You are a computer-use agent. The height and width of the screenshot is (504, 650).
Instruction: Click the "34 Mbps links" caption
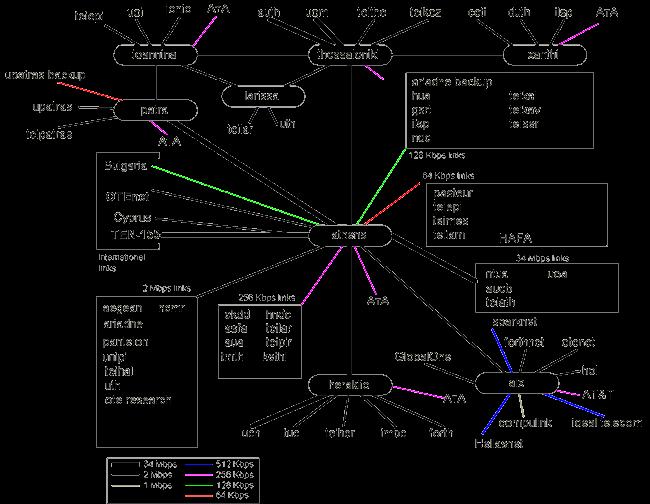pyautogui.click(x=542, y=258)
